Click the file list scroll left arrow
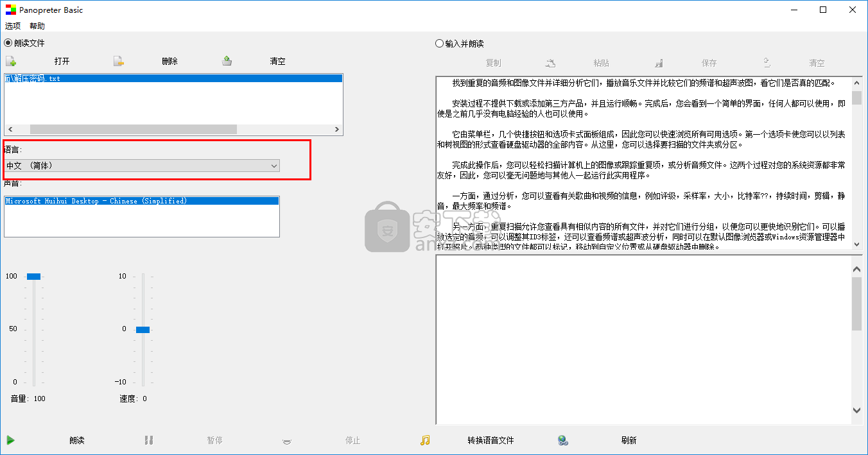Screen dimensions: 868x455 [10, 130]
